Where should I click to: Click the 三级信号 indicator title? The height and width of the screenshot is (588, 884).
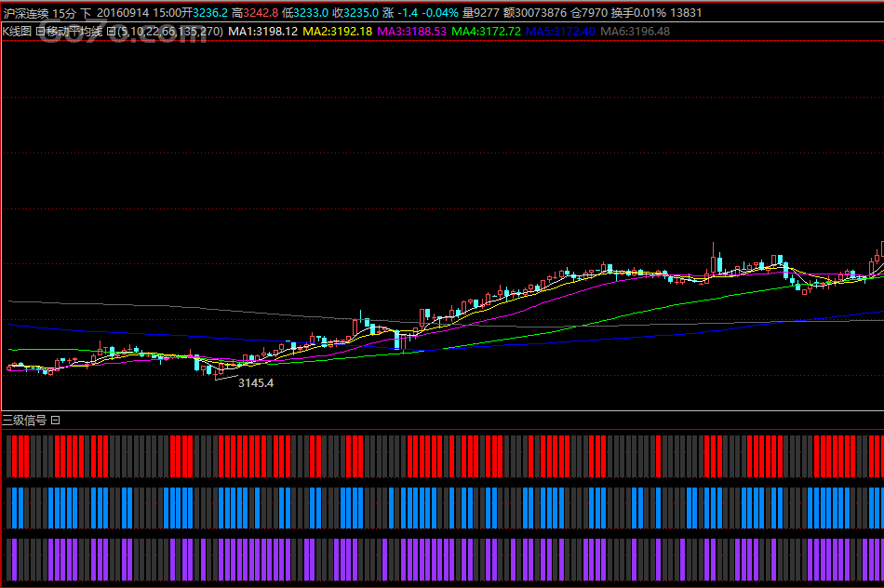pyautogui.click(x=25, y=420)
